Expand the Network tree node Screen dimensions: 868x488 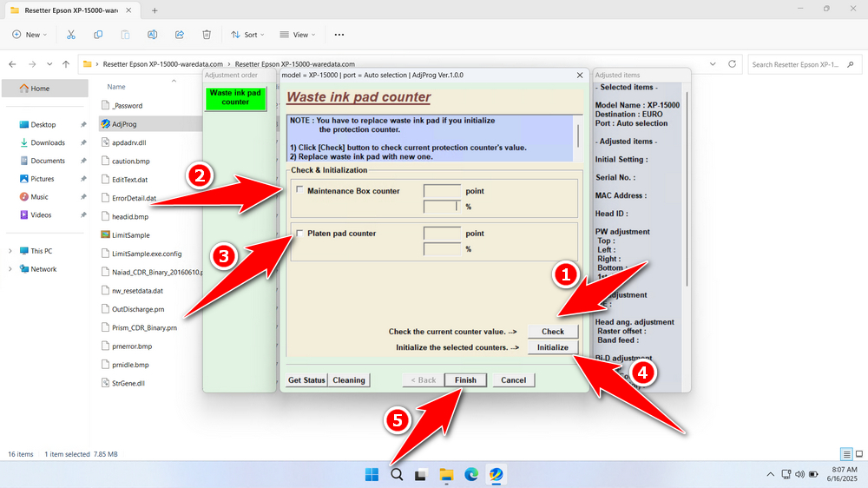[10, 269]
